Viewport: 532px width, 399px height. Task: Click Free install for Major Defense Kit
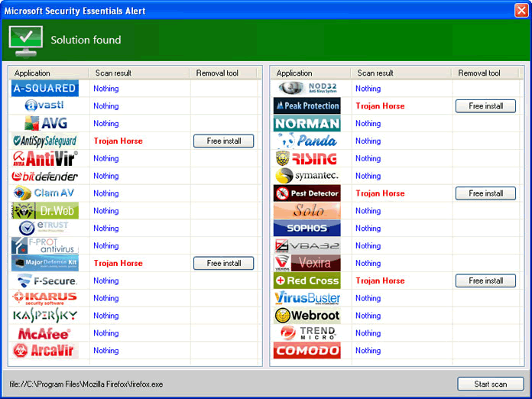click(224, 263)
